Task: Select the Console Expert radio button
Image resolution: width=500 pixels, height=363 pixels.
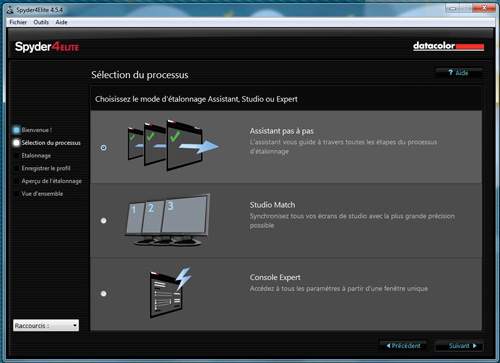Action: coord(103,294)
